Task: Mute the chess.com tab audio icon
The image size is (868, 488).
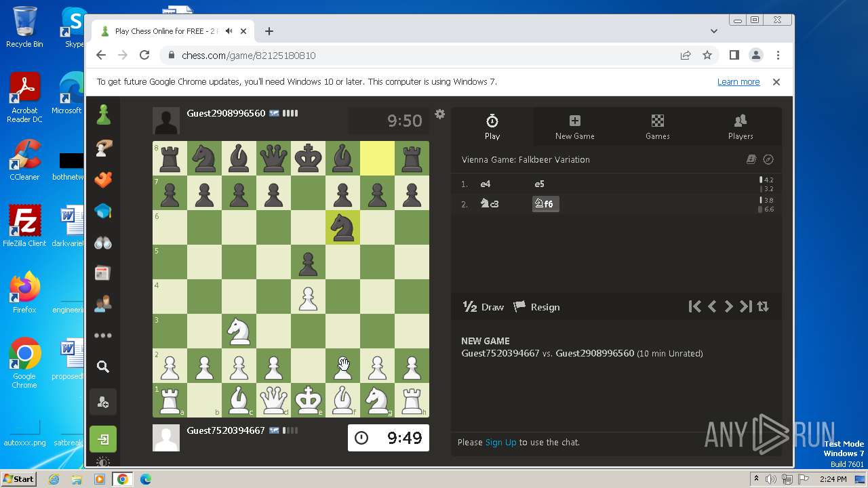Action: 229,31
